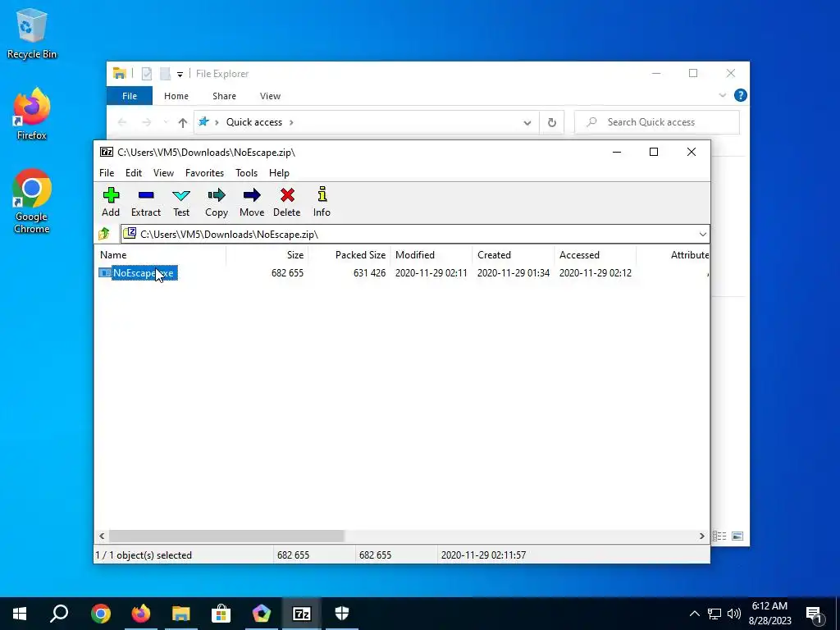Click the Search Quick access box
The width and height of the screenshot is (840, 630).
click(x=657, y=122)
